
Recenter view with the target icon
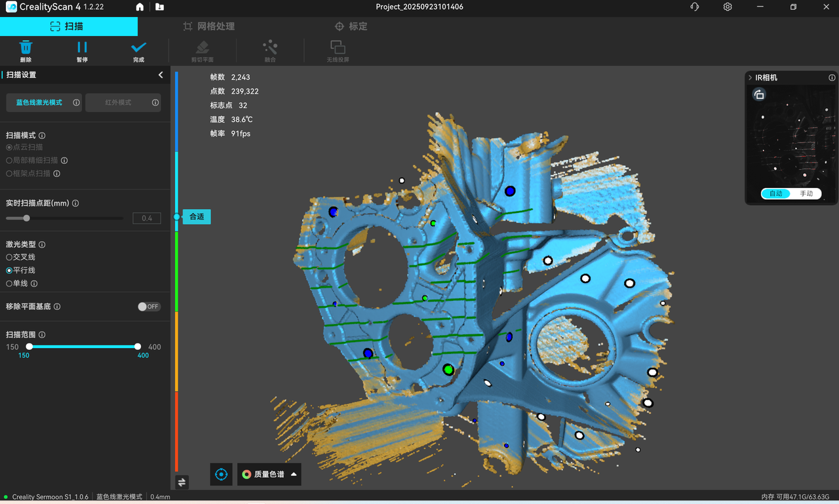click(x=222, y=475)
